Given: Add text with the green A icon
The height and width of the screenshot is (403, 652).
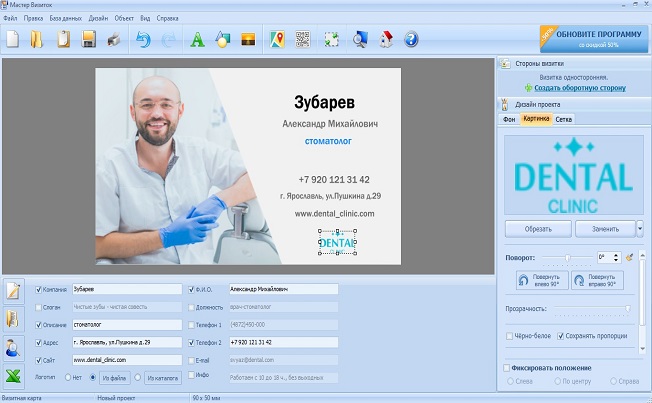Looking at the screenshot, I should (198, 40).
